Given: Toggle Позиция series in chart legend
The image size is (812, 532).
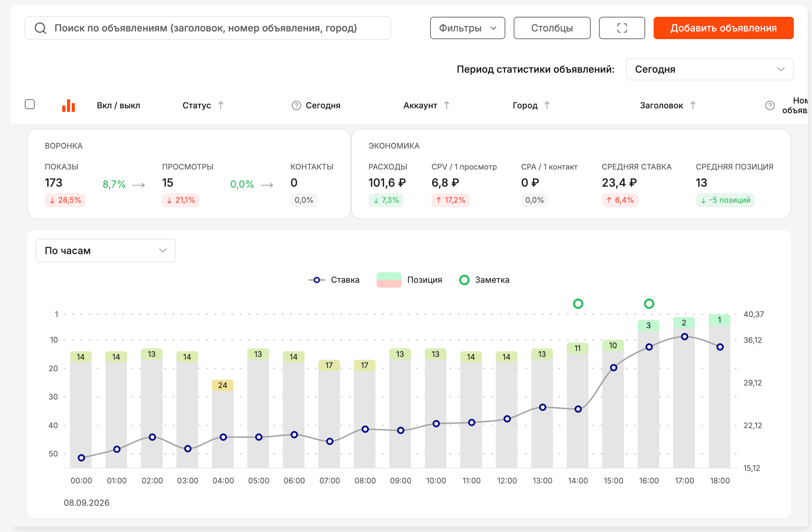Looking at the screenshot, I should (x=409, y=280).
